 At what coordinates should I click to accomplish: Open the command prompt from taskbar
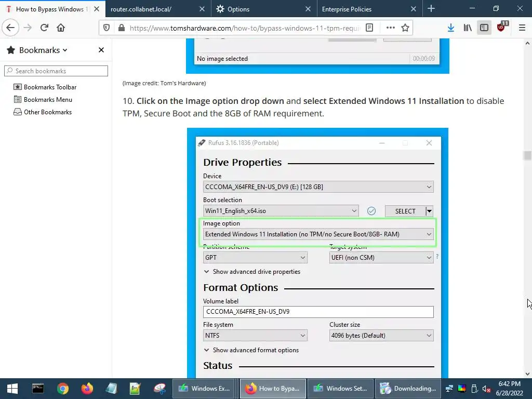click(38, 389)
